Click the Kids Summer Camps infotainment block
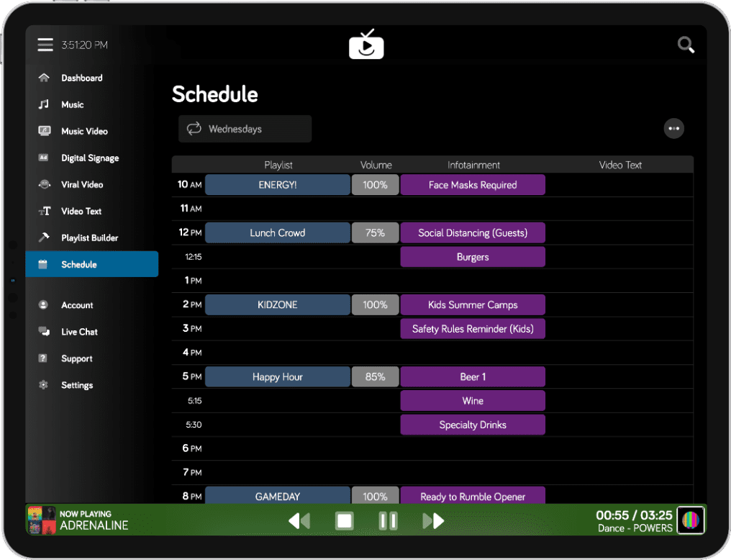 coord(473,304)
